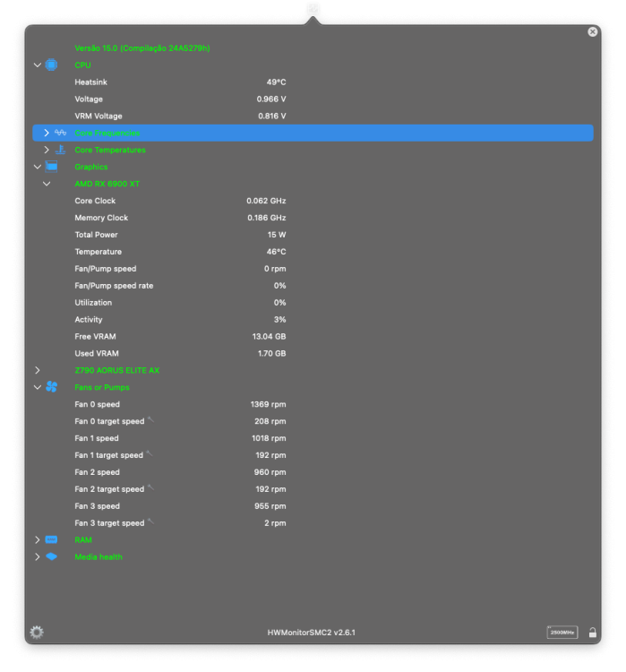626x672 pixels.
Task: Select the Memory Clock row
Action: (313, 218)
